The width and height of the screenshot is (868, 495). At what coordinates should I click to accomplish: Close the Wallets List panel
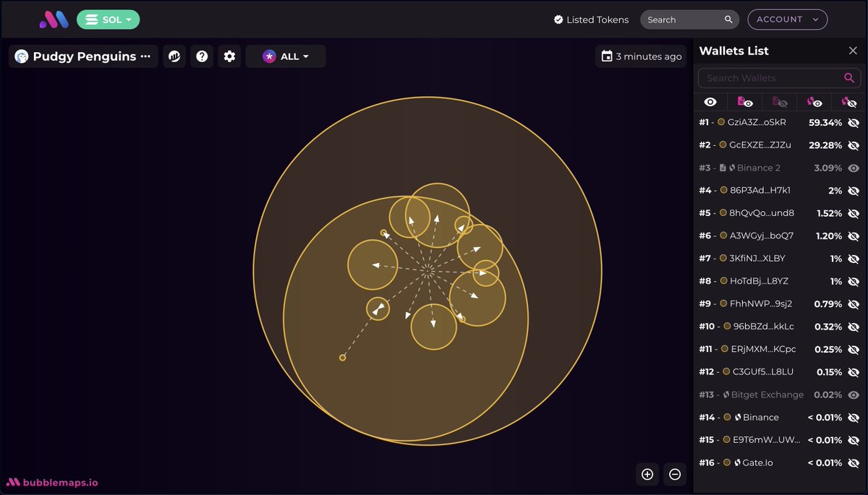point(853,51)
